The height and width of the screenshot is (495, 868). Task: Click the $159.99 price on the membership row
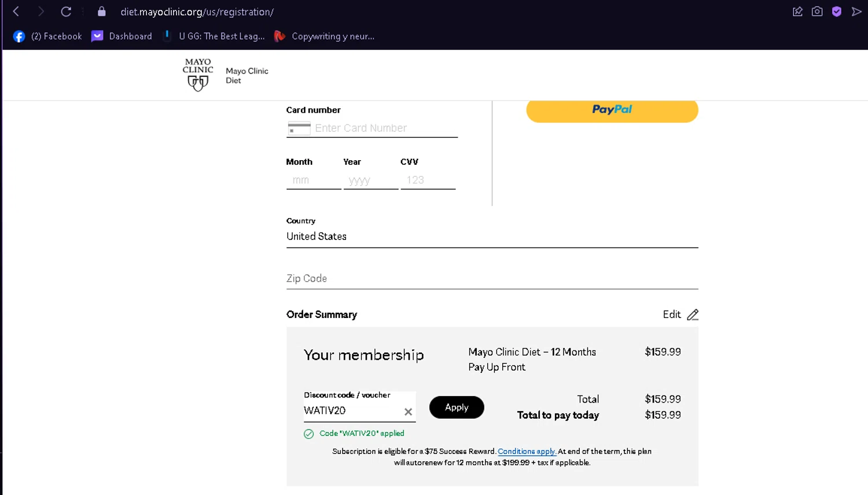point(663,352)
